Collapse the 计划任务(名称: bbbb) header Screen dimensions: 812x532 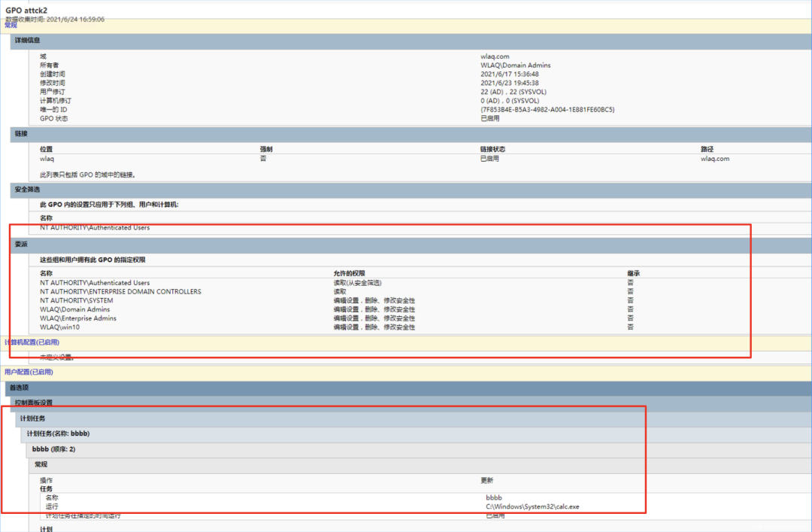(x=415, y=433)
